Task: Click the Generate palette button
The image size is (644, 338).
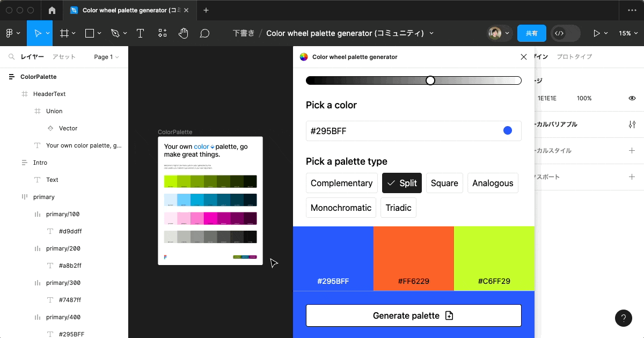Action: pyautogui.click(x=413, y=315)
